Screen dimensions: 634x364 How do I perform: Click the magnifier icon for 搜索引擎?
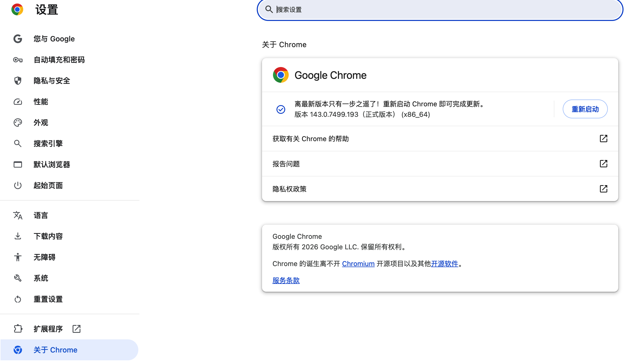click(x=18, y=144)
